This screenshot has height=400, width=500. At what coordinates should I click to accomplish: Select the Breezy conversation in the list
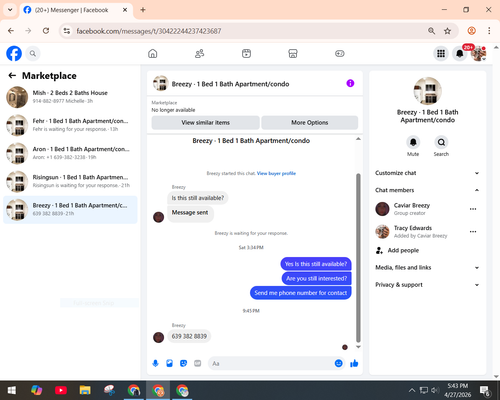pos(70,209)
